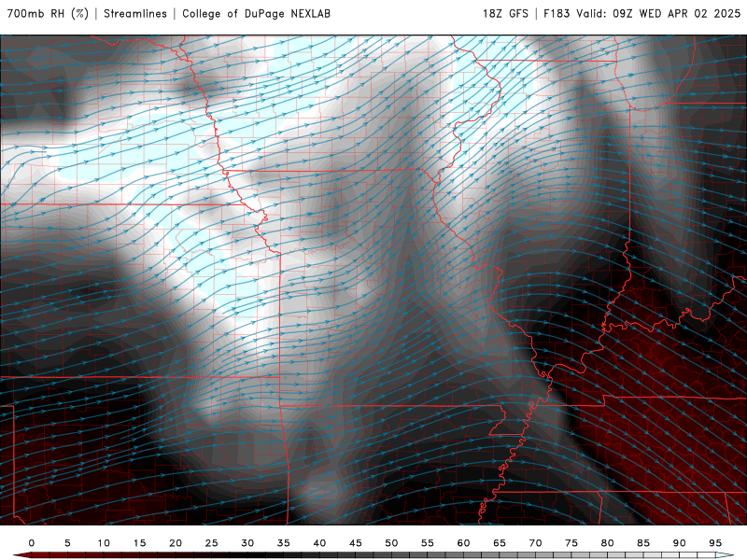Click the "70" colorbar number
The image size is (747, 560).
[535, 543]
